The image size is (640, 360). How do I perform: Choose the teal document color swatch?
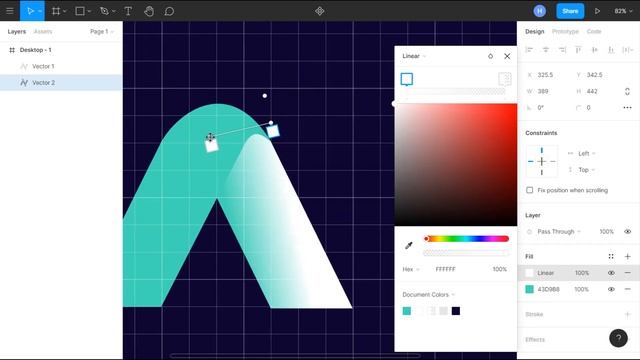point(407,311)
